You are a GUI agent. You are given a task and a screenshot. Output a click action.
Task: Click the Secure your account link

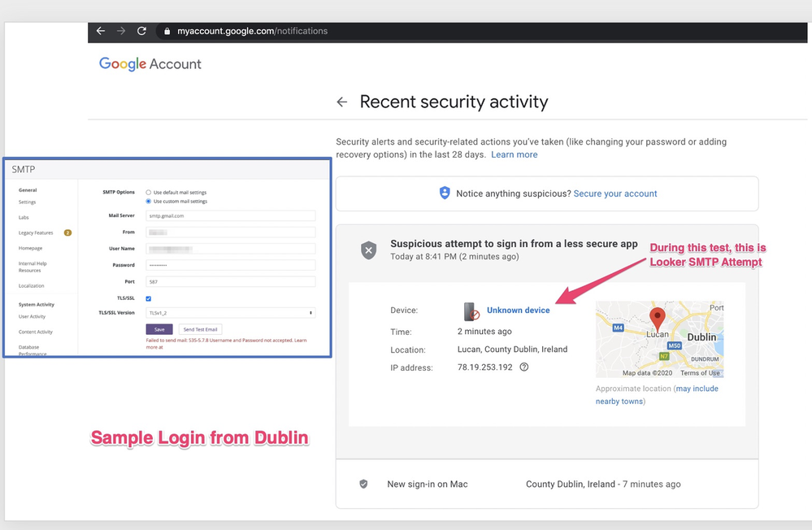(x=615, y=193)
